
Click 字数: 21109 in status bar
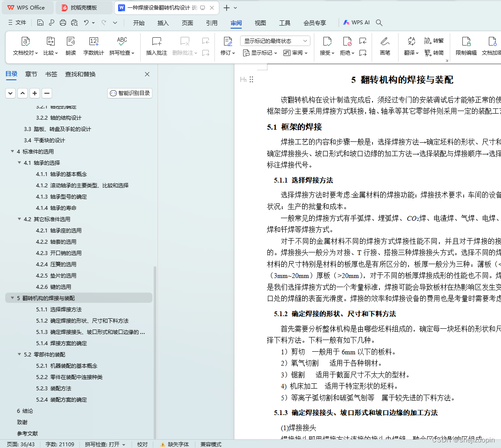tap(60, 444)
